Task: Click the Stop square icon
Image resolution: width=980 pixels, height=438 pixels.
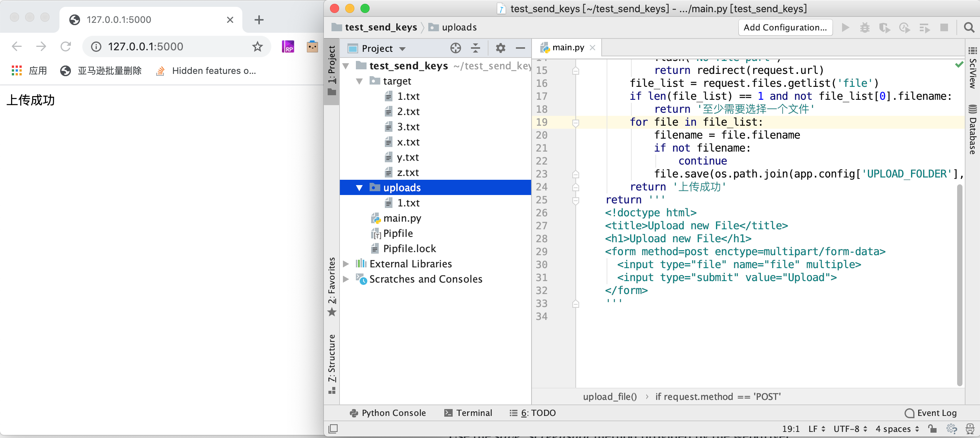Action: tap(944, 27)
